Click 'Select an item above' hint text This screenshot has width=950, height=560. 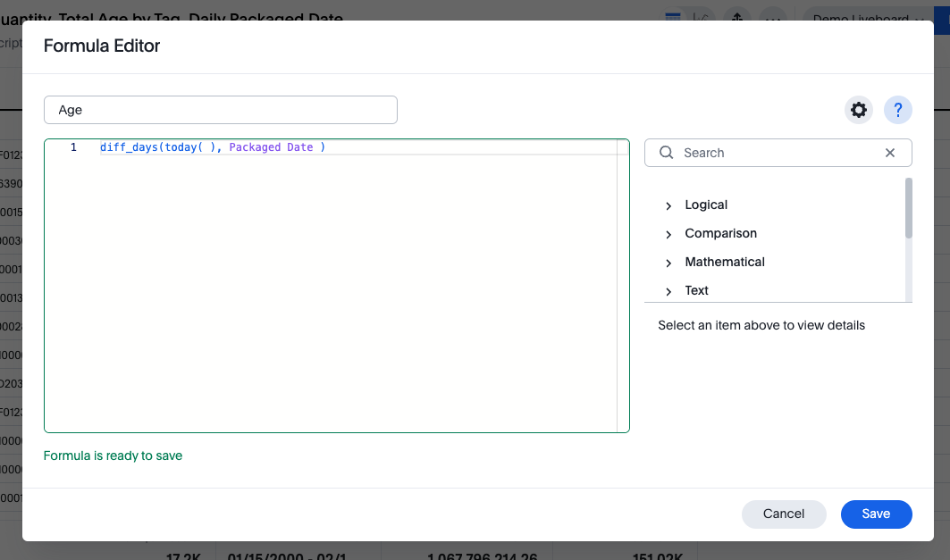click(x=761, y=325)
